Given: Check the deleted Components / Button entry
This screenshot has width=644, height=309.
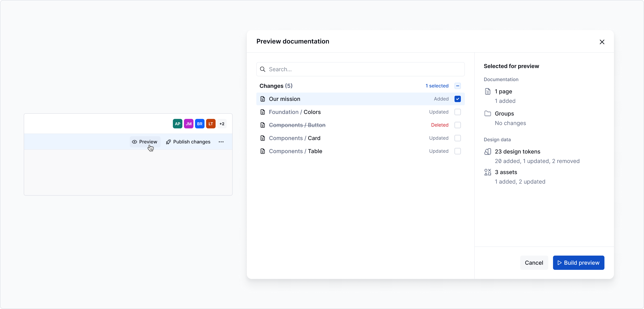Looking at the screenshot, I should click(458, 125).
